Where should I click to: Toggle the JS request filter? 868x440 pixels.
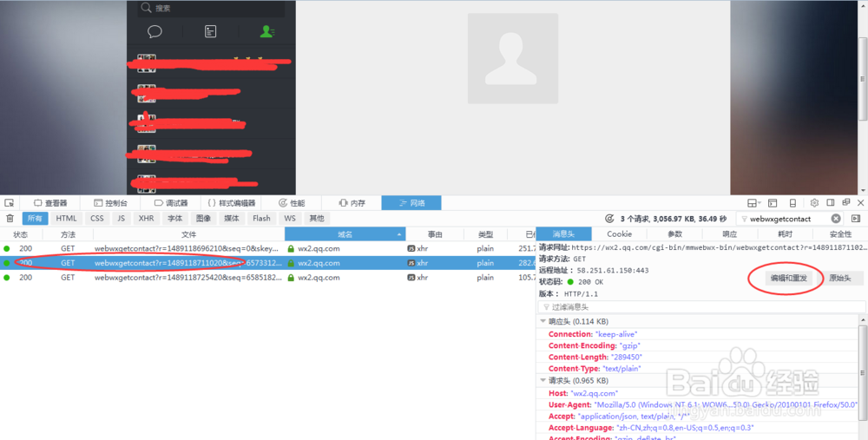pos(122,218)
